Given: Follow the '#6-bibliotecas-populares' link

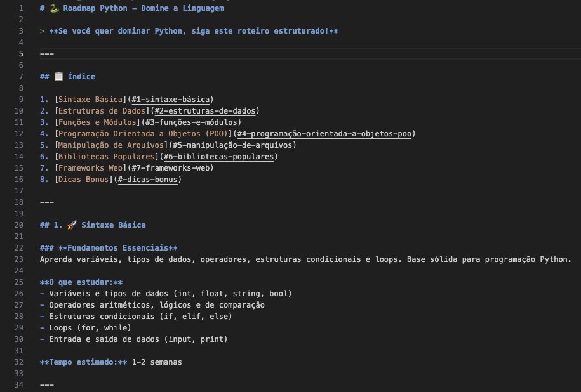Looking at the screenshot, I should point(218,157).
